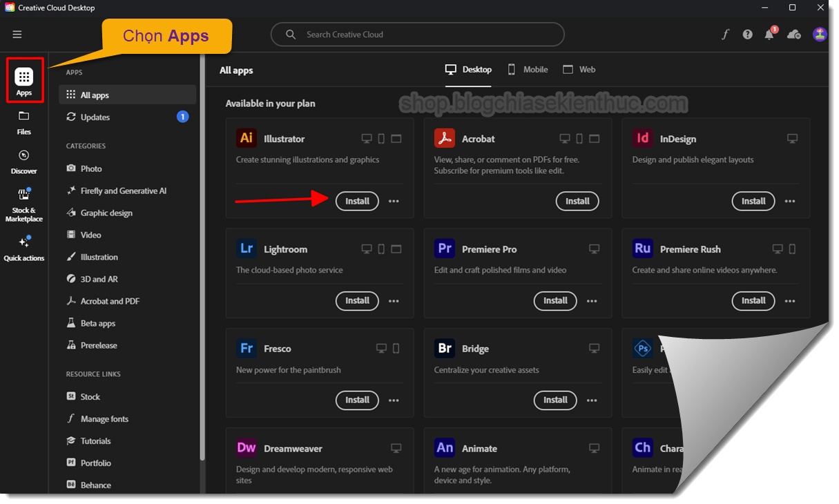Open the Discover section

(24, 161)
